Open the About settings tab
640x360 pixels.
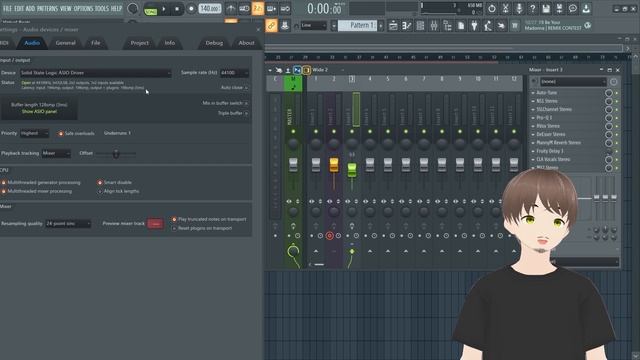[246, 43]
